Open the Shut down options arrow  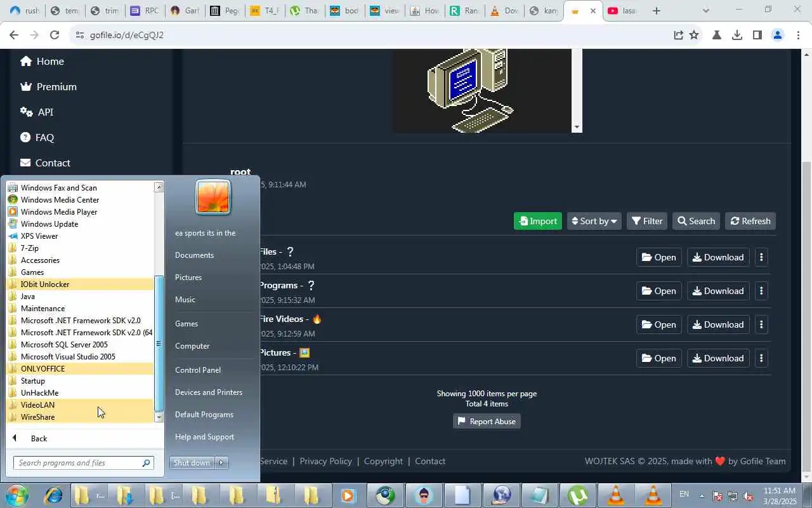[222, 463]
